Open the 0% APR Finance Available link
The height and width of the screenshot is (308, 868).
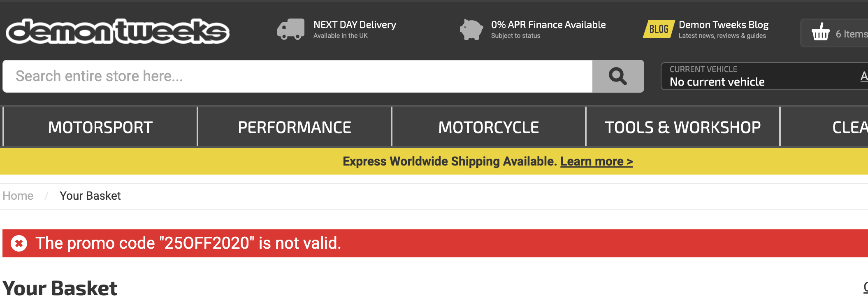[548, 25]
